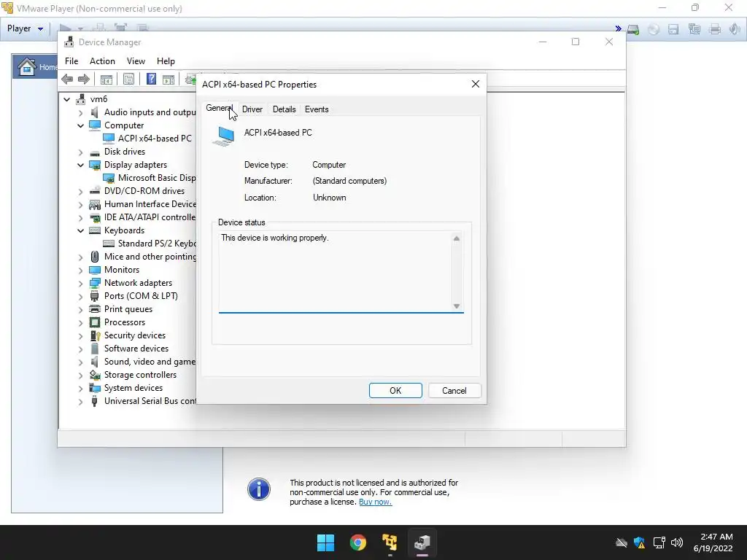Open the View menu

136,61
